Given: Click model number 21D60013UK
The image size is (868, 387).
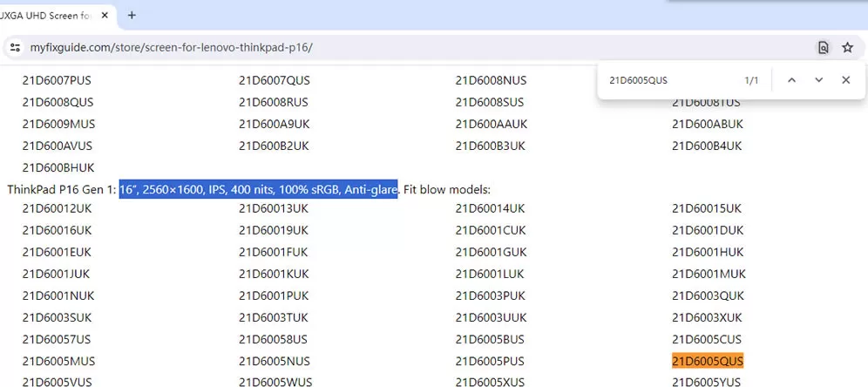Looking at the screenshot, I should click(274, 208).
